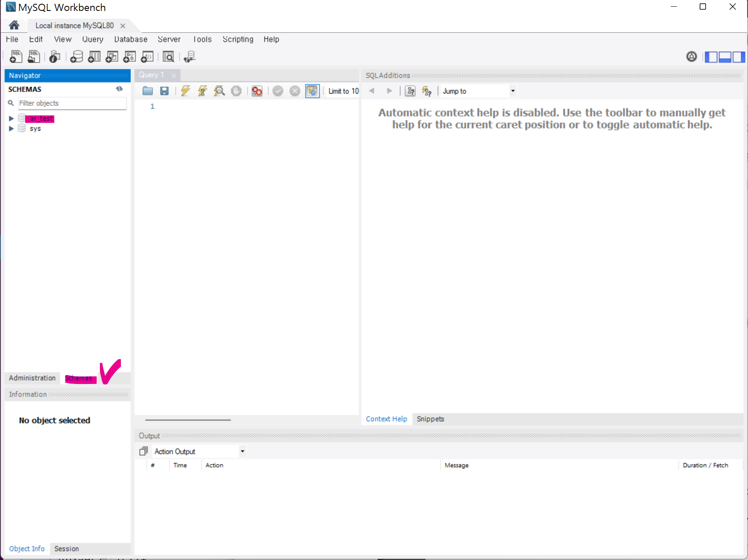Toggle autocommit mode button
Screen dimensions: 748x560
pyautogui.click(x=312, y=91)
